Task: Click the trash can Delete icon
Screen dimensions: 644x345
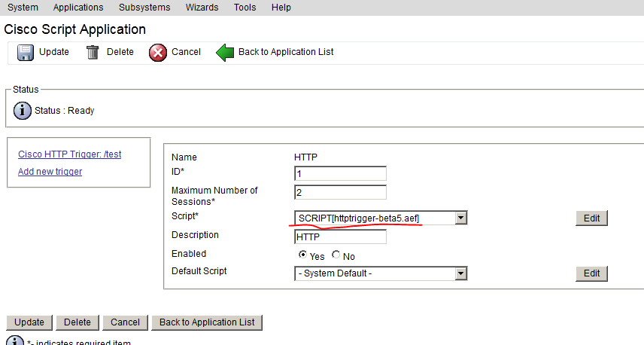Action: point(93,52)
